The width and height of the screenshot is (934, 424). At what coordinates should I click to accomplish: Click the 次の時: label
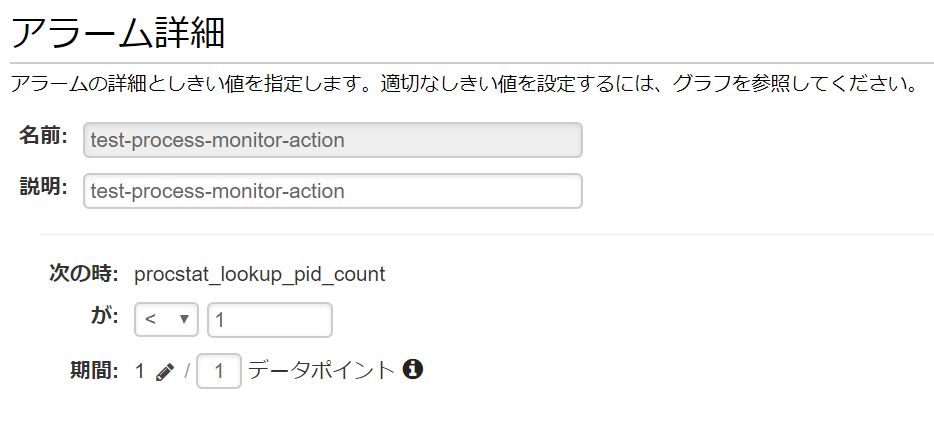coord(85,274)
